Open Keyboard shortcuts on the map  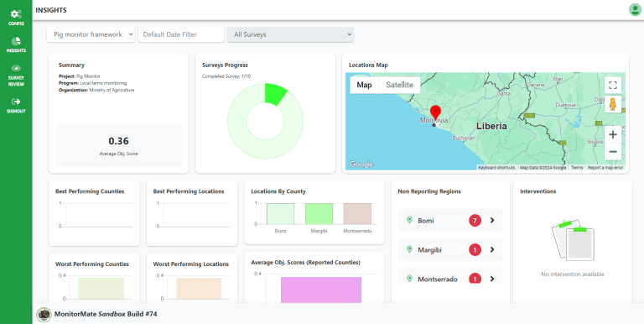496,168
